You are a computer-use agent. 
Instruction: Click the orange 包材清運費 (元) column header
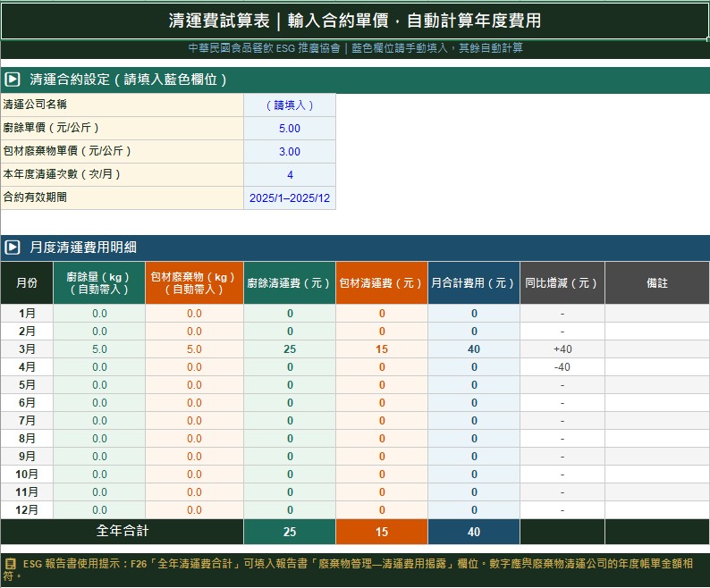click(382, 283)
